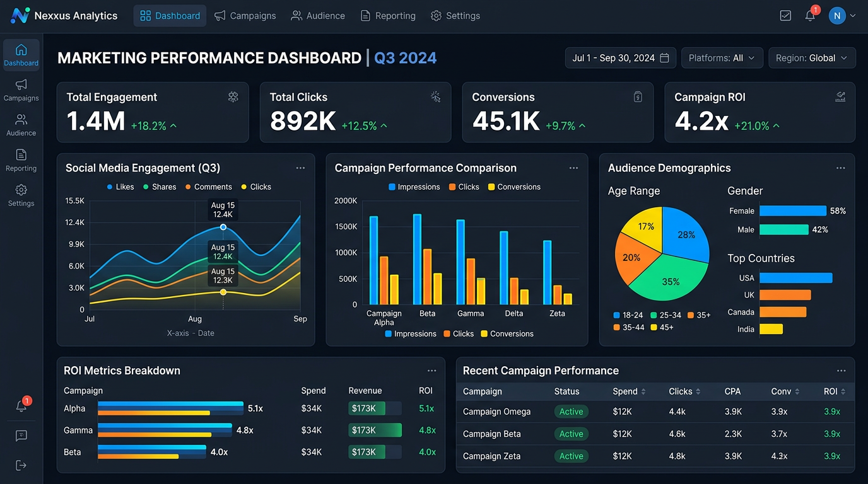Viewport: 868px width, 484px height.
Task: Click the logout icon at sidebar bottom
Action: pos(21,465)
